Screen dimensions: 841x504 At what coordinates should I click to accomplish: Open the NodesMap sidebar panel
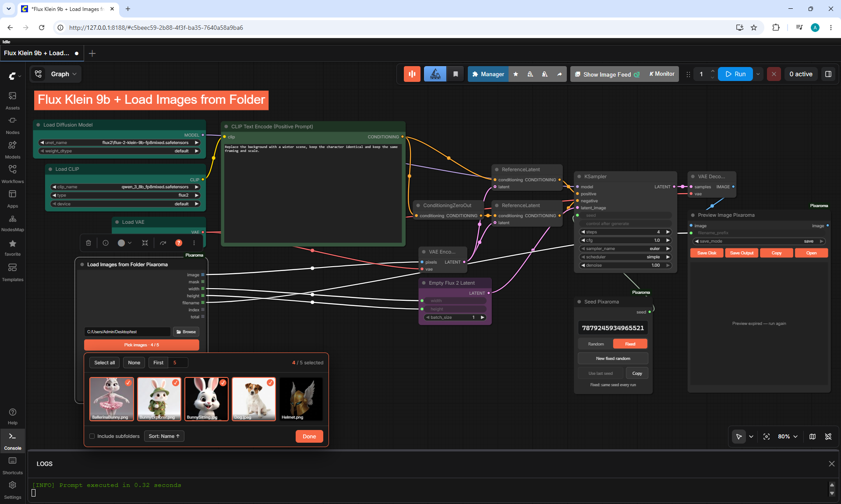[13, 223]
